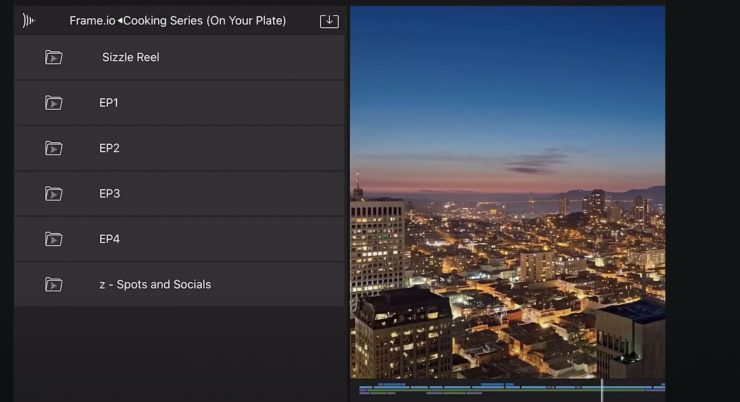Screen dimensions: 740x402
Task: Go back via the Frame.io breadcrumb
Action: 92,21
